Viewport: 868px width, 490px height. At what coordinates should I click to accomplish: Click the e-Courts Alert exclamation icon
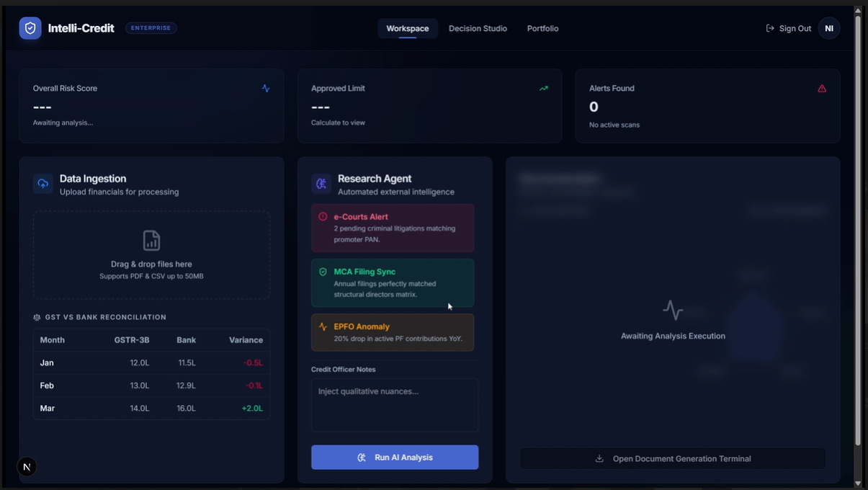pos(323,217)
